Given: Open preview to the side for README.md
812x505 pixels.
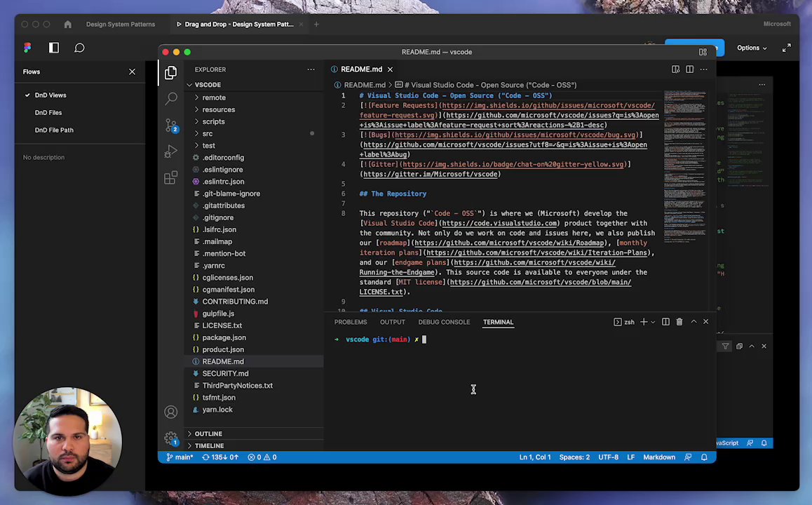Looking at the screenshot, I should pyautogui.click(x=676, y=69).
